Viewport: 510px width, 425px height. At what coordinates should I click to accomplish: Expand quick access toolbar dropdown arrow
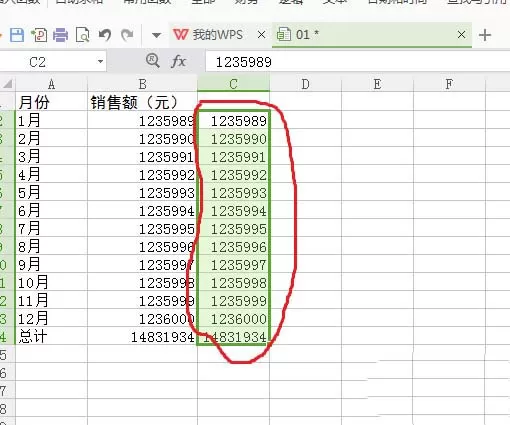click(x=156, y=35)
